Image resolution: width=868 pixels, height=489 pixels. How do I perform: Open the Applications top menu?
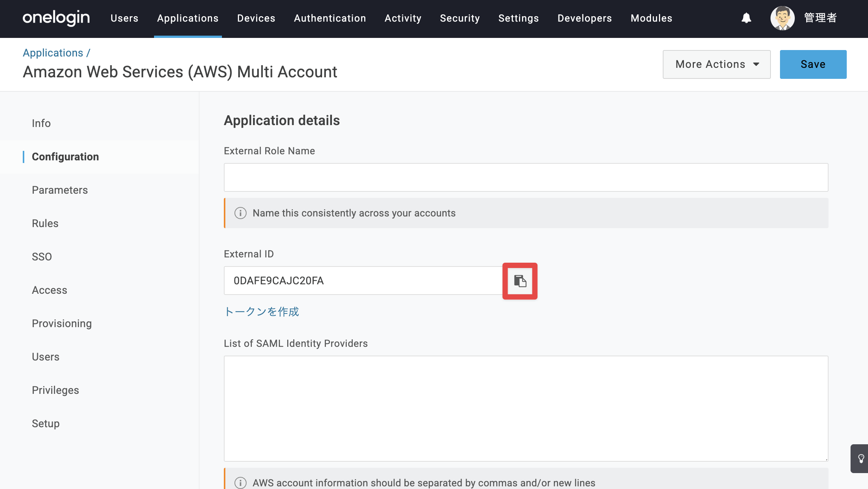click(188, 18)
